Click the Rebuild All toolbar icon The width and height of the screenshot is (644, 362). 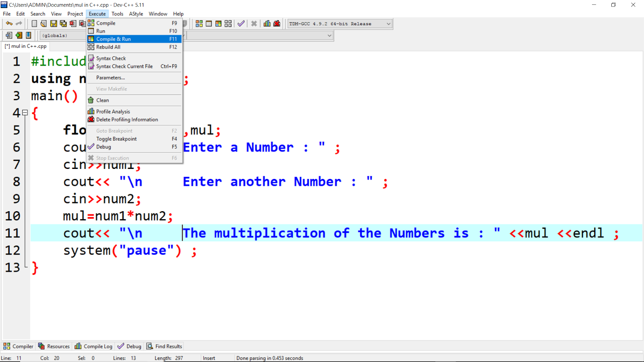pyautogui.click(x=228, y=23)
